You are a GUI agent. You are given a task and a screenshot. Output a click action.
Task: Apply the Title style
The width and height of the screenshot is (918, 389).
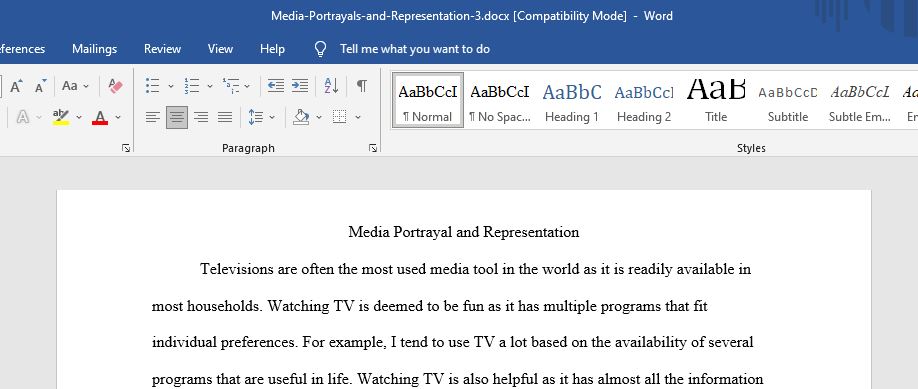[715, 100]
